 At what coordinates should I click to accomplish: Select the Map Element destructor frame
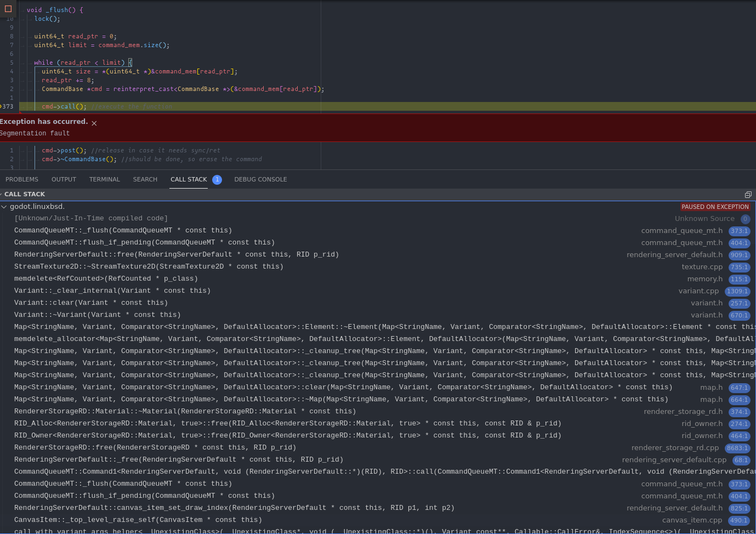tap(378, 327)
